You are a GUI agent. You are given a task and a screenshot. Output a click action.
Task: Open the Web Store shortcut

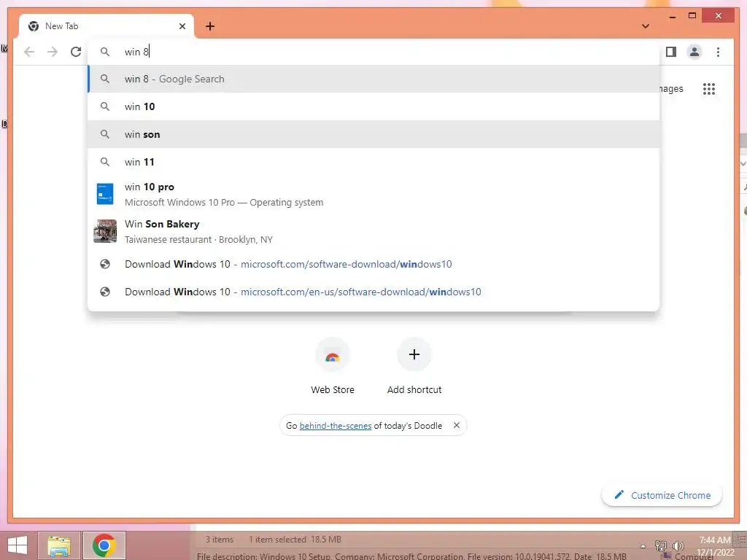(x=333, y=366)
